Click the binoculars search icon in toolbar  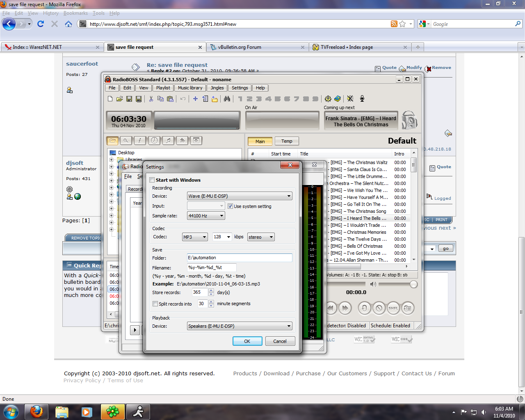tap(227, 98)
